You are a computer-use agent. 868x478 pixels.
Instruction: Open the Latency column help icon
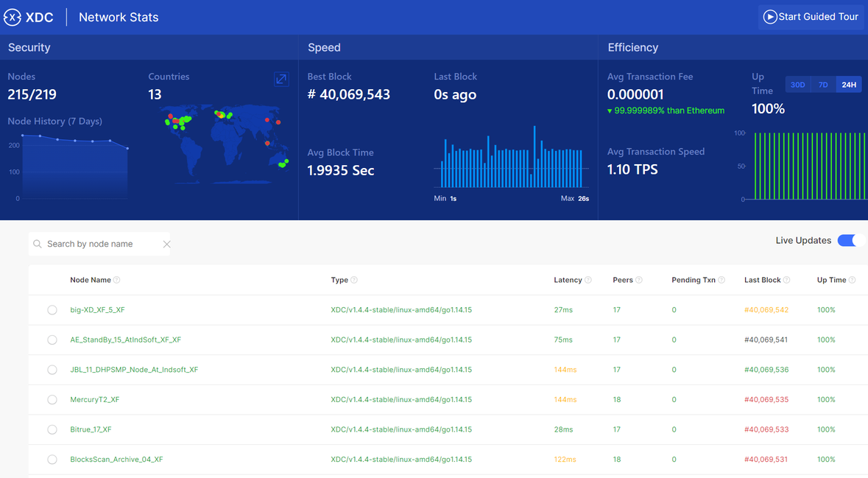click(x=588, y=280)
